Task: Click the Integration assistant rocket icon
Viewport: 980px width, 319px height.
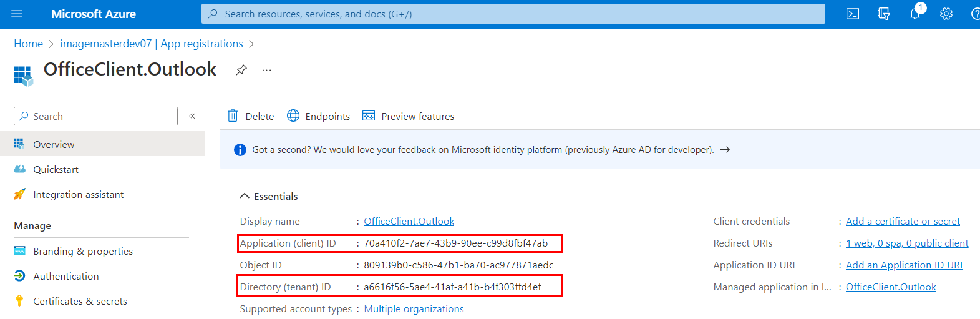Action: (x=19, y=194)
